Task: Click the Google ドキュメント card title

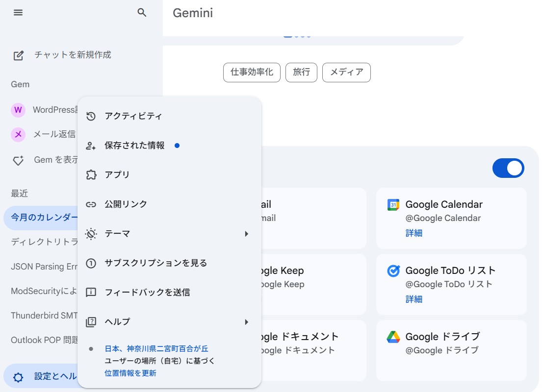Action: pos(300,337)
